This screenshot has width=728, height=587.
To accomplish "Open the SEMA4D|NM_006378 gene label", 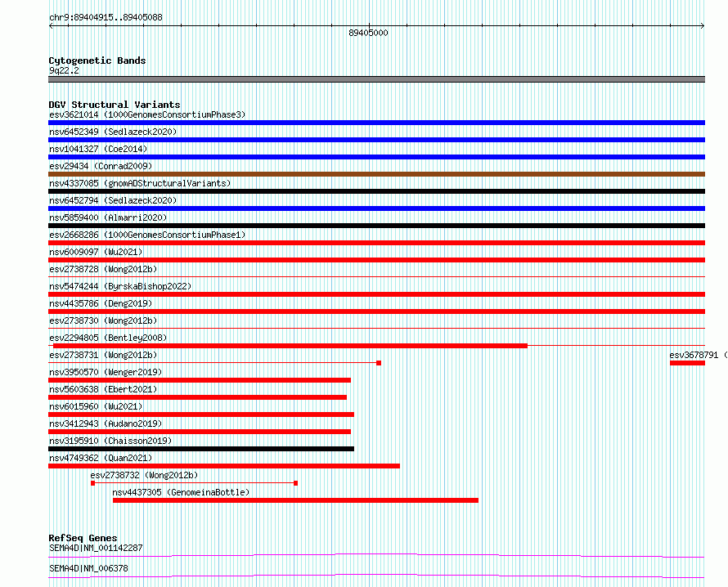I will [88, 568].
